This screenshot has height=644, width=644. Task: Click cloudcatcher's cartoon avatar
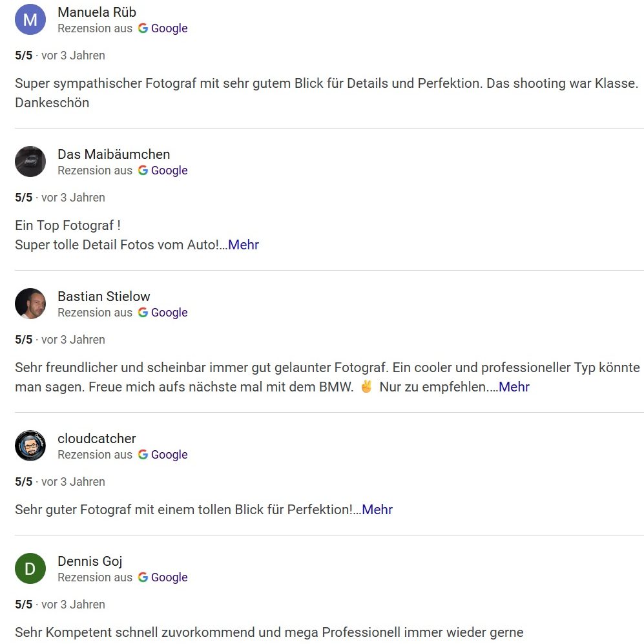tap(30, 446)
